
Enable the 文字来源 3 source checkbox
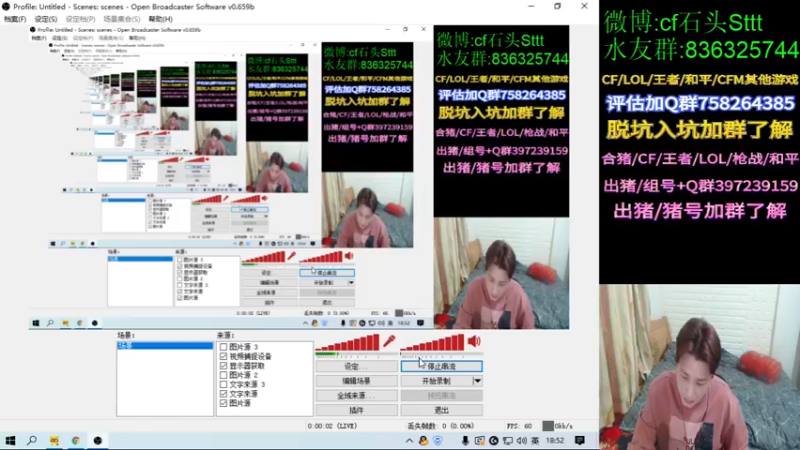tap(223, 384)
